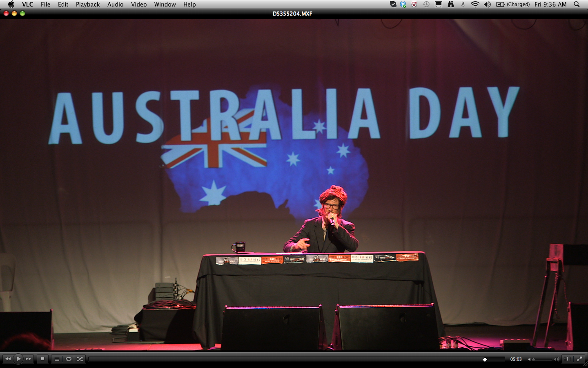Open the Wi-Fi status menu

pos(475,4)
